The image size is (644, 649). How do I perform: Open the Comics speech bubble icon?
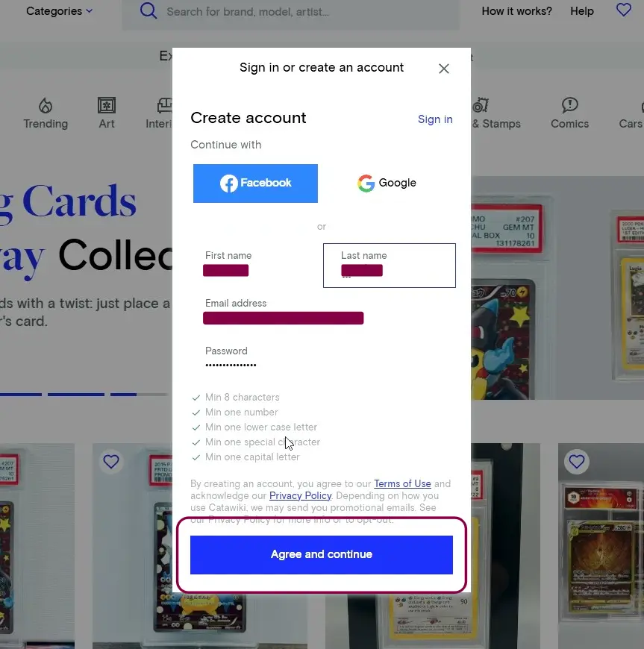[570, 105]
